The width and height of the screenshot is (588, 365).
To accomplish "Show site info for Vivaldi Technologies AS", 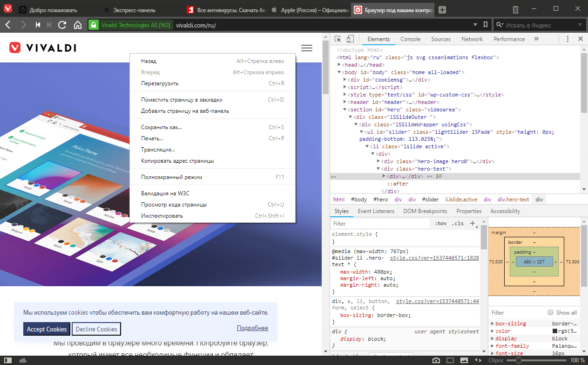I will point(130,25).
